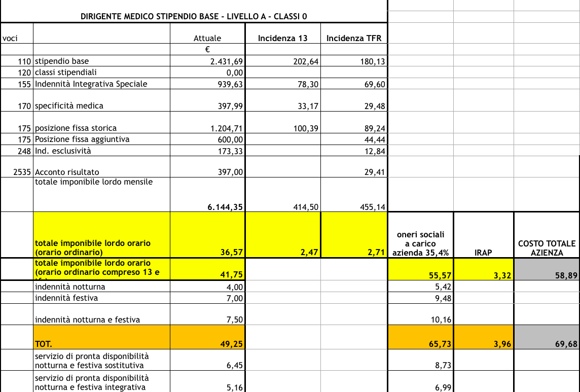Click the monthly total value 6.144,35
This screenshot has height=392, width=580.
tap(207, 206)
